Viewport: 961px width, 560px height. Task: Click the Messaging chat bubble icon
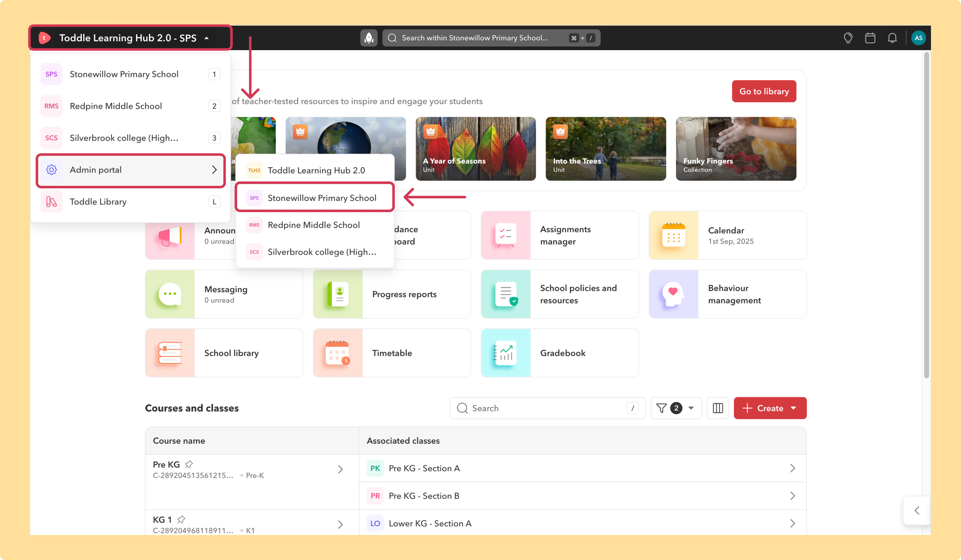point(170,294)
